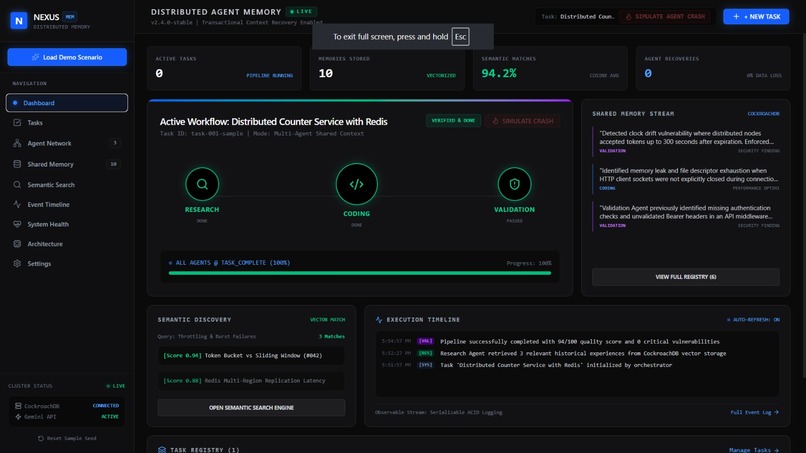The width and height of the screenshot is (806, 453).
Task: Click Reset Sample Seed link
Action: tap(67, 439)
